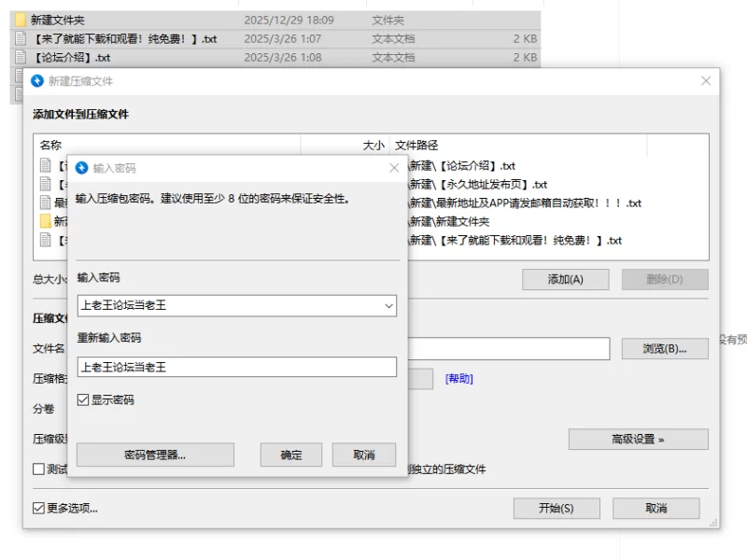Click the document icon in first archive list row

tap(46, 165)
